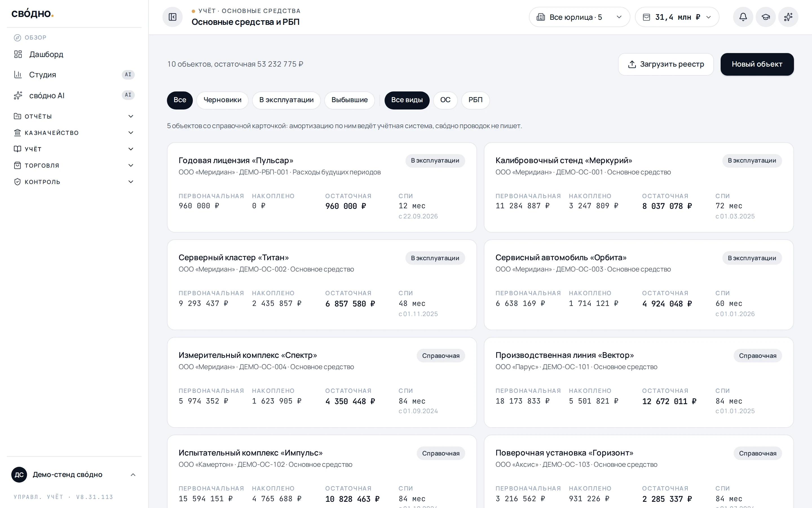Click the Загрузить реестр button
The image size is (812, 508).
666,64
